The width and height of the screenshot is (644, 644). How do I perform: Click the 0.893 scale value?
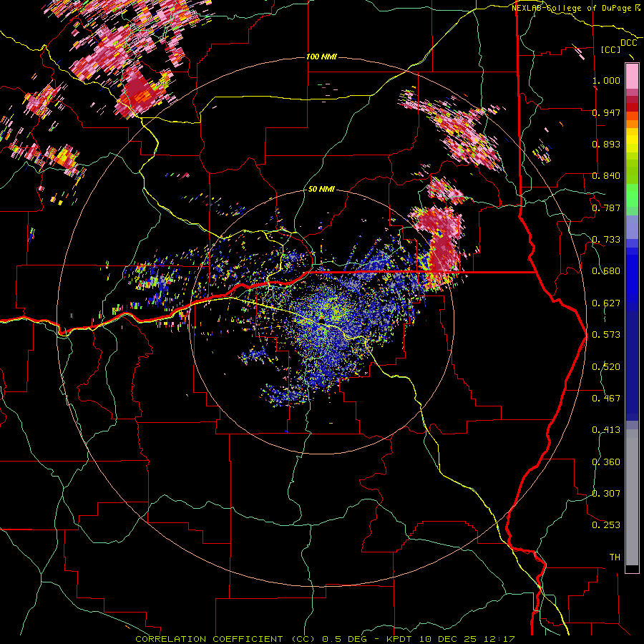point(606,144)
